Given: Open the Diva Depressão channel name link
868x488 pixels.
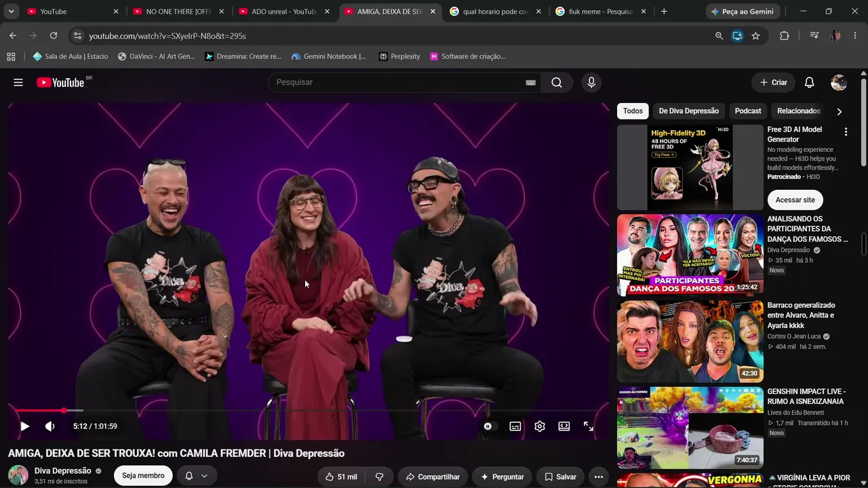Looking at the screenshot, I should tap(62, 471).
